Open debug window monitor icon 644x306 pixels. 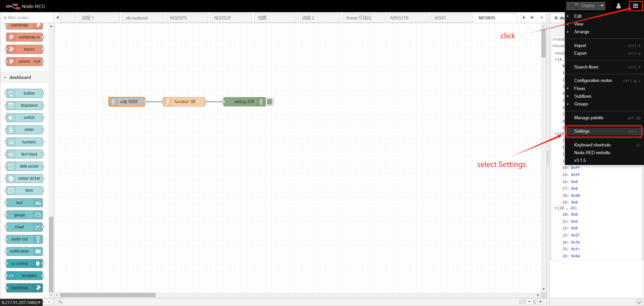[639, 302]
